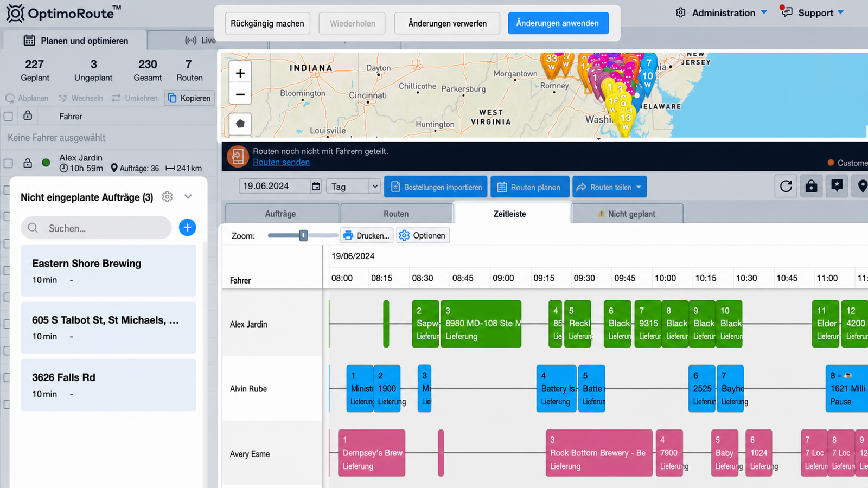Click Rückgängig machen button
868x488 pixels.
coord(267,23)
